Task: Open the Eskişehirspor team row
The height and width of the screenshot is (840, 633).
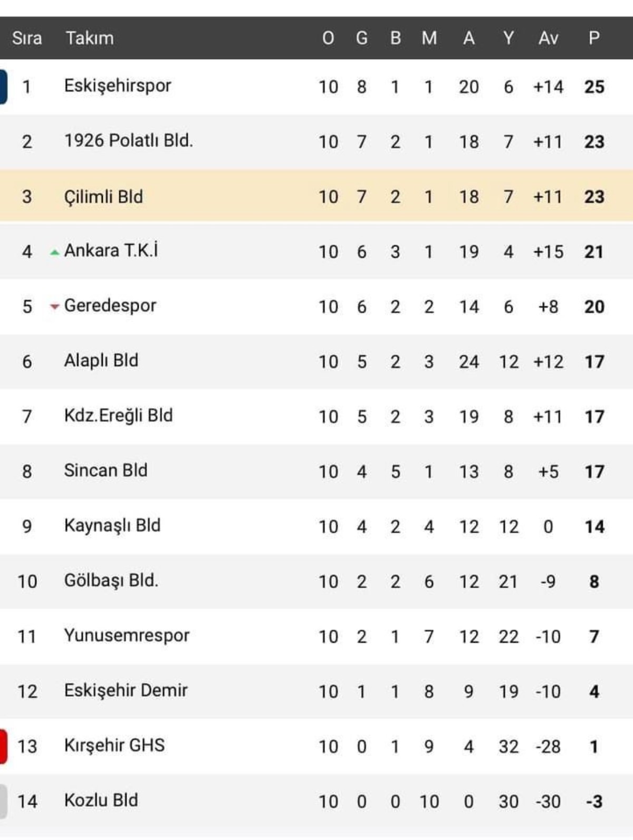Action: [118, 86]
